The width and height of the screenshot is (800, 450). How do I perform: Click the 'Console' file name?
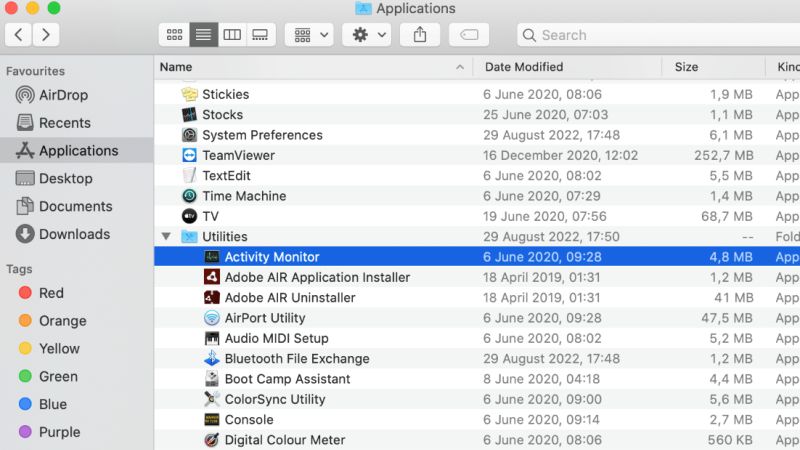coord(249,419)
